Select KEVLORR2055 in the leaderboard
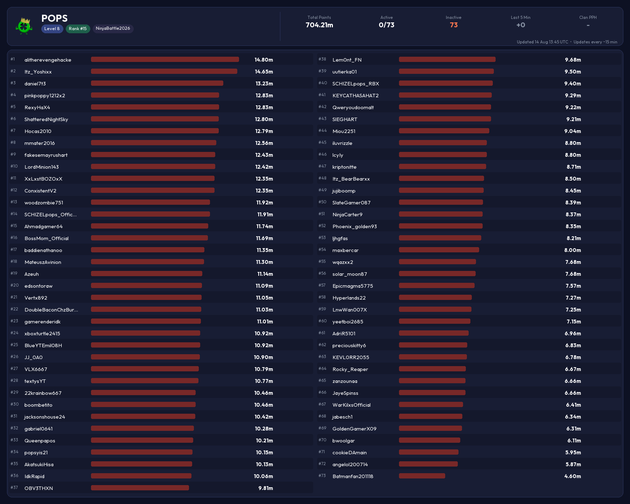This screenshot has height=504, width=630. 469,357
